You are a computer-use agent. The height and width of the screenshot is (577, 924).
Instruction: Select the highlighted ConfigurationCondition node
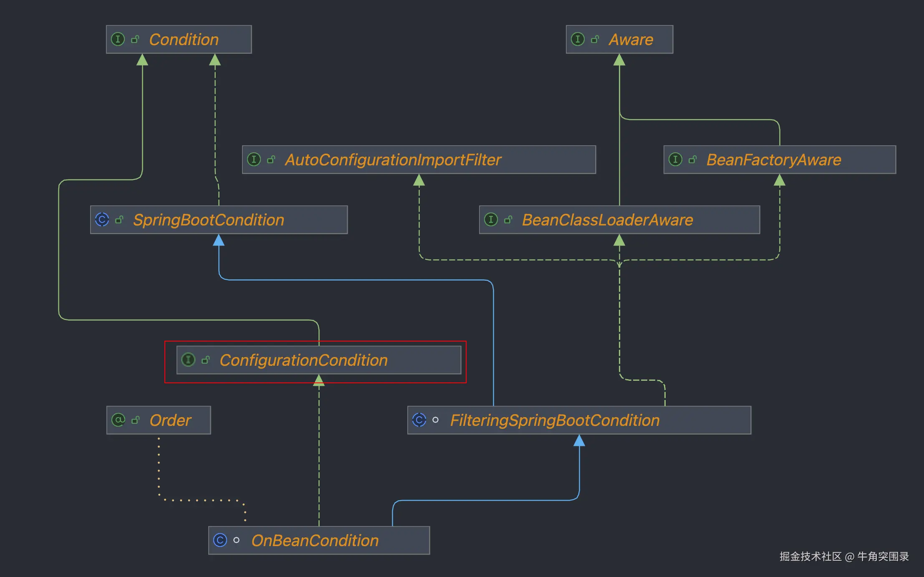(x=303, y=360)
